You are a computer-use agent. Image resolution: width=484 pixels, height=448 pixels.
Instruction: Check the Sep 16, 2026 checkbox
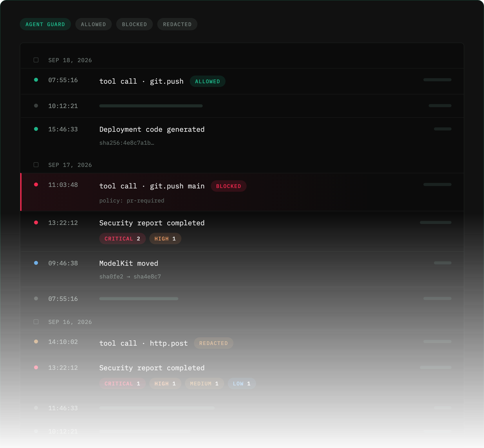pyautogui.click(x=36, y=322)
